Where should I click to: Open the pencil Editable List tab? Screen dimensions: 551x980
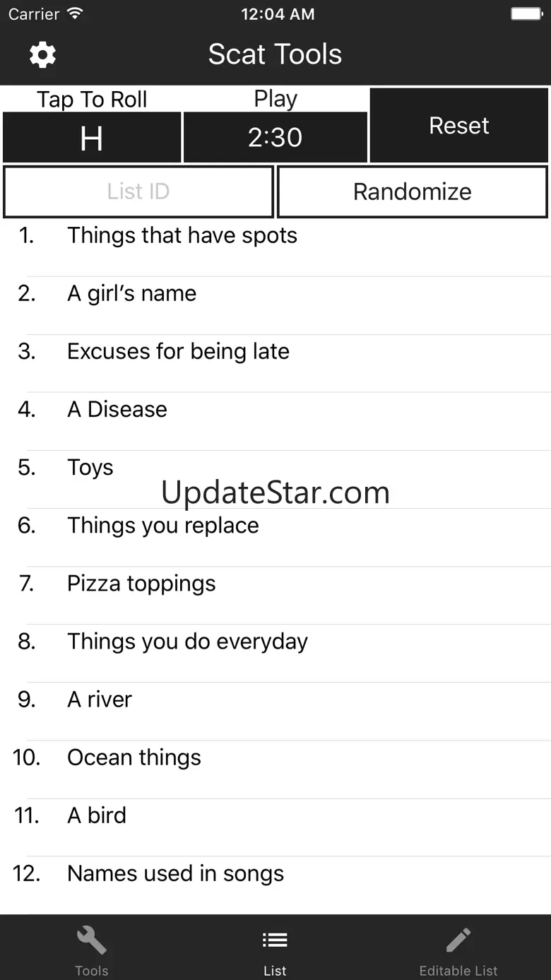pyautogui.click(x=458, y=941)
